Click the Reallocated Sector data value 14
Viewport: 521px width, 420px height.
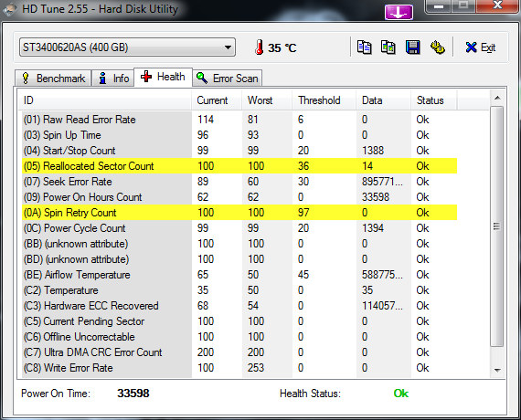pyautogui.click(x=367, y=166)
